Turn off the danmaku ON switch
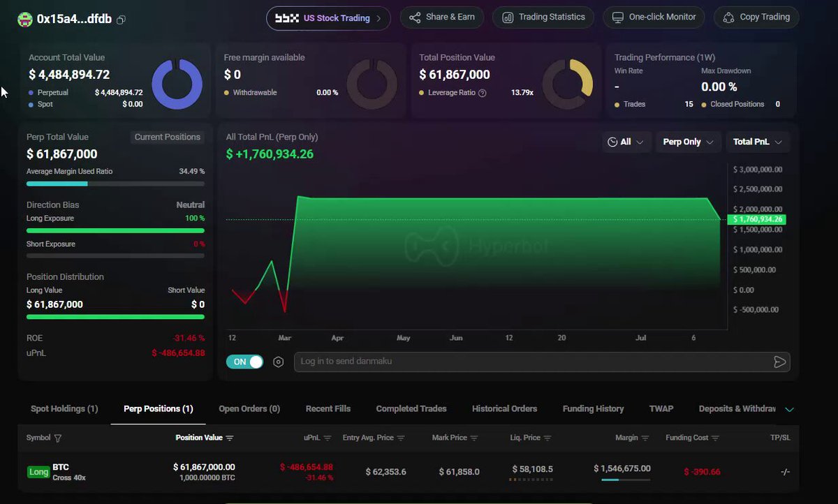 tap(244, 362)
